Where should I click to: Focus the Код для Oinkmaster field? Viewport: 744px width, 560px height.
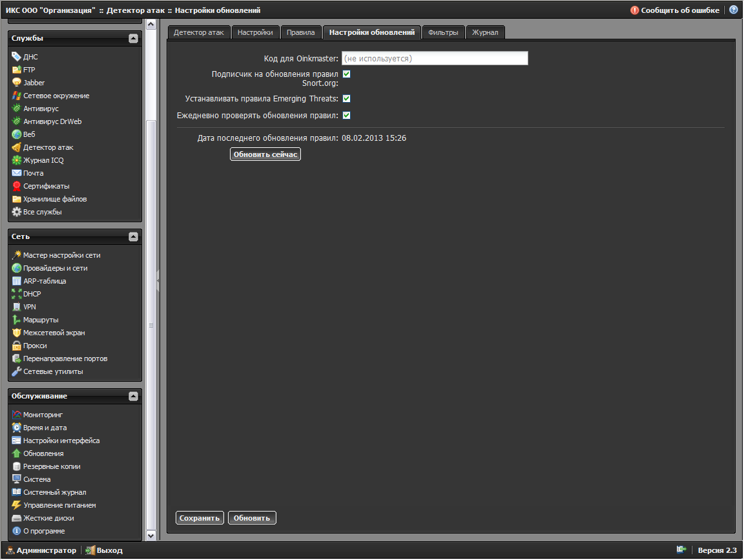[435, 58]
